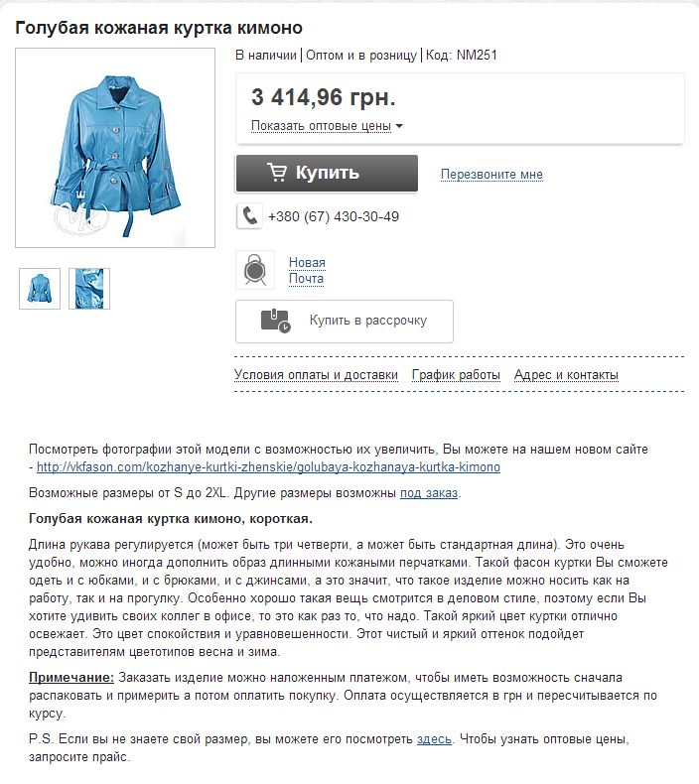
Task: Click the здесь size chart link
Action: pos(434,739)
